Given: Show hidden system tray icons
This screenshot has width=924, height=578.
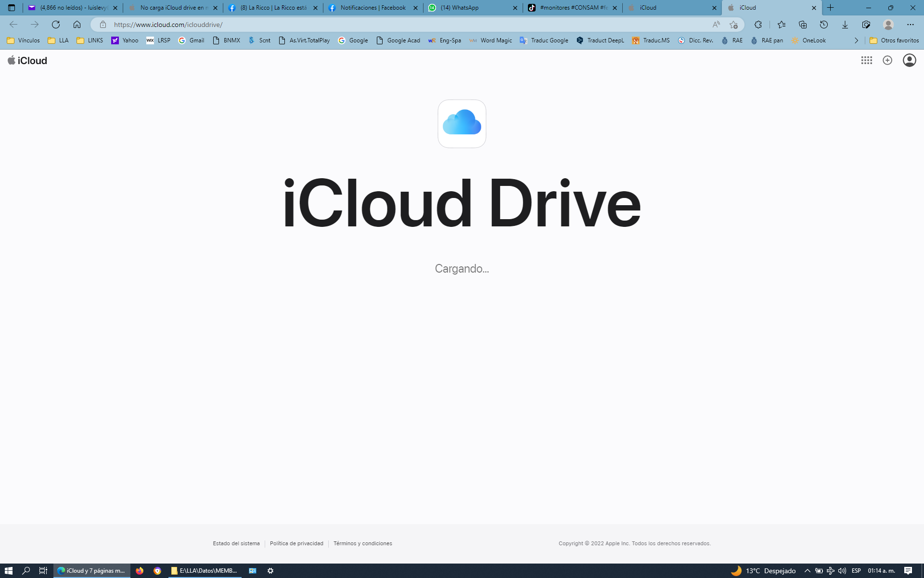Looking at the screenshot, I should [807, 571].
